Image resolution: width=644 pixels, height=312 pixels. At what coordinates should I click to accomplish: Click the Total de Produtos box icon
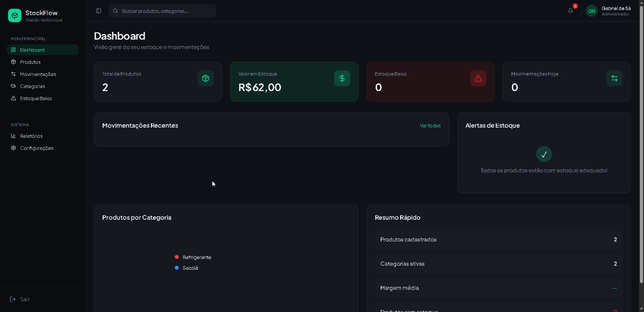[x=205, y=78]
